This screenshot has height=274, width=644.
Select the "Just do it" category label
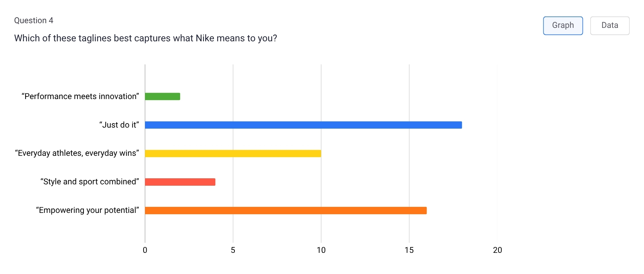point(119,125)
